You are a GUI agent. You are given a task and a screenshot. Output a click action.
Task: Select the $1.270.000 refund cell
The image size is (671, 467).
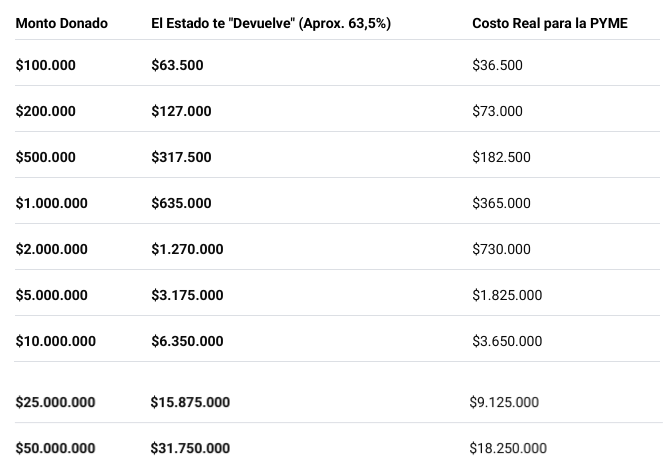tap(187, 249)
